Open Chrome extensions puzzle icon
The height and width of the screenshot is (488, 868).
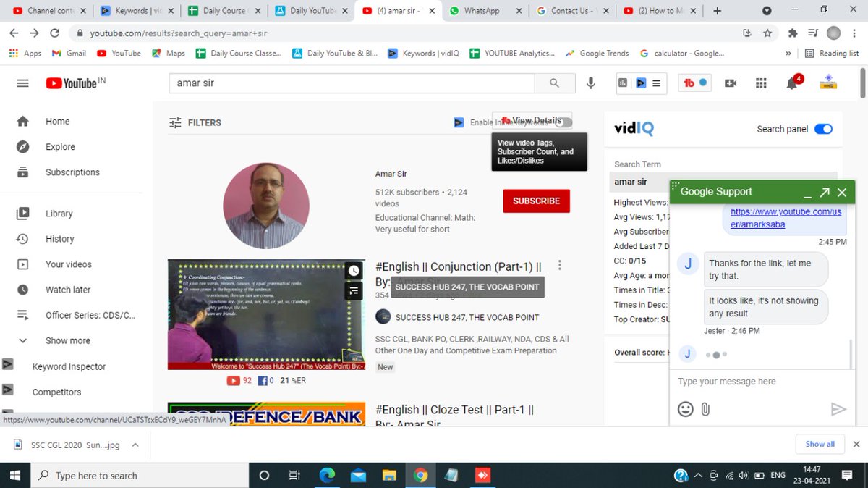tap(793, 33)
